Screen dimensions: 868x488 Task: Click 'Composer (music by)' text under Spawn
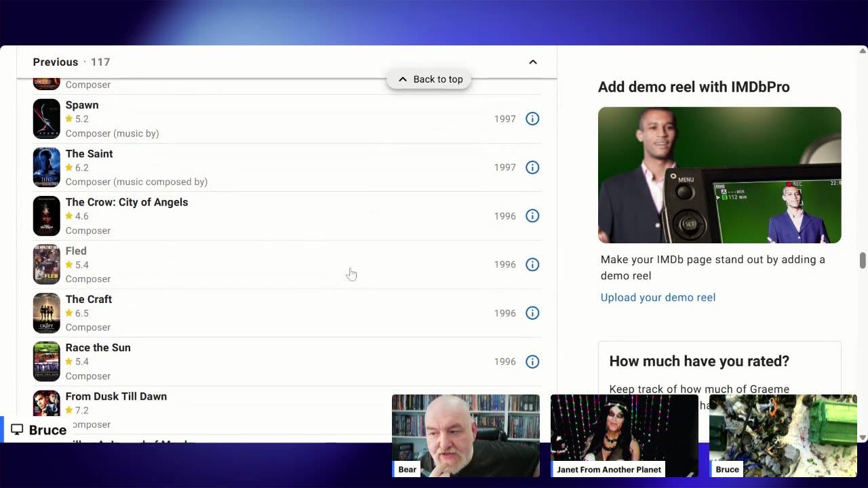112,134
